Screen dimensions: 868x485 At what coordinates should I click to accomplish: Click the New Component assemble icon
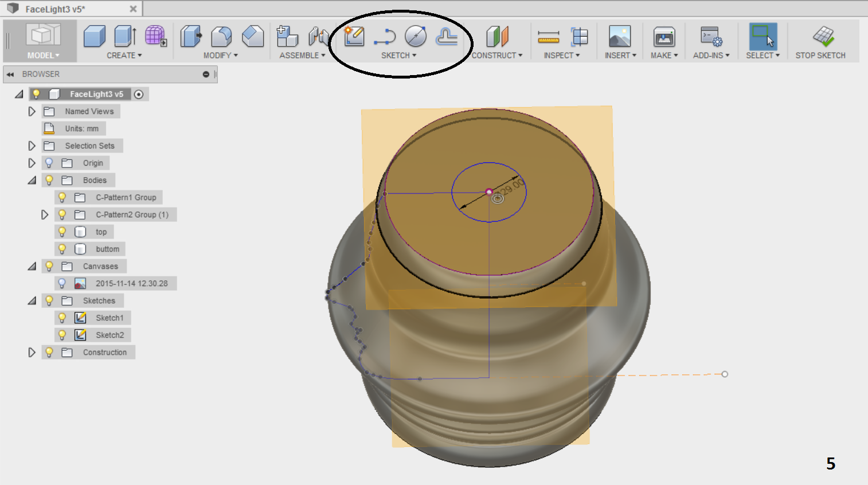click(287, 36)
